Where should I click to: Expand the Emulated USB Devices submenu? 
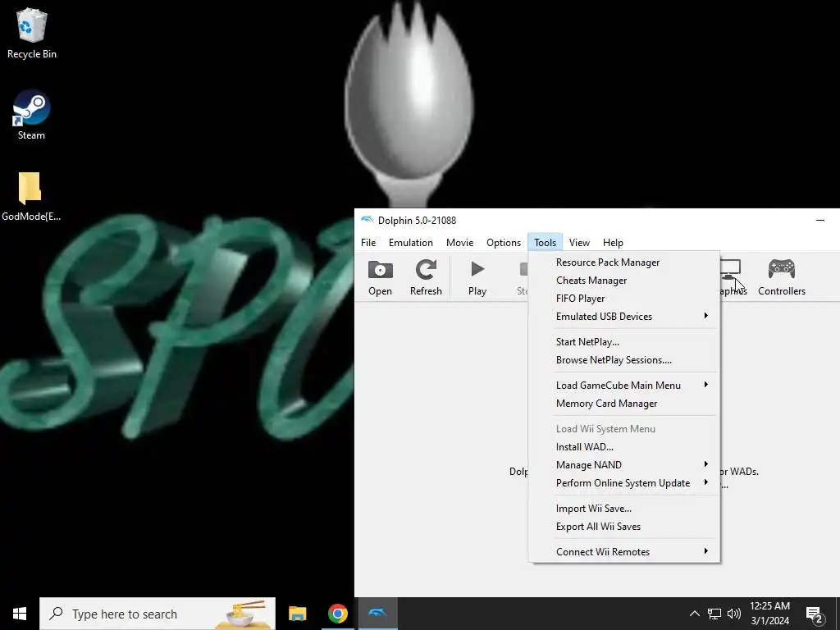click(624, 317)
